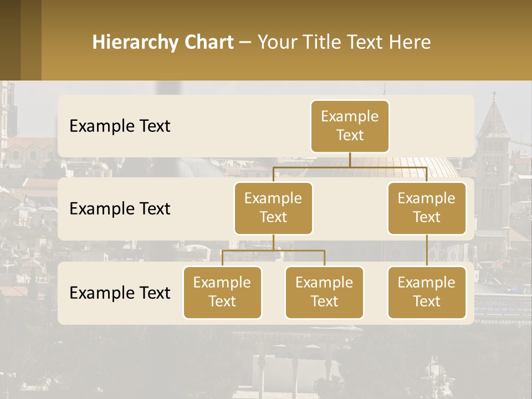Click the vertical connector below the top box
The width and height of the screenshot is (532, 399).
pyautogui.click(x=350, y=160)
